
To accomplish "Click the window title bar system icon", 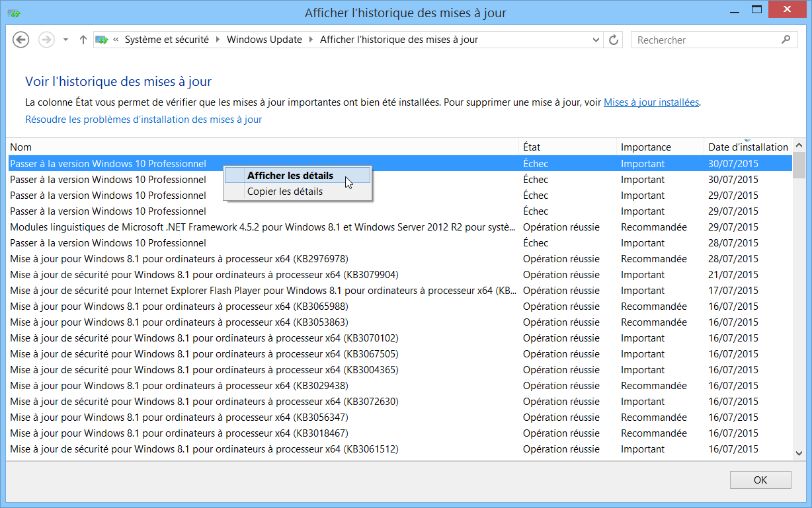I will point(13,13).
